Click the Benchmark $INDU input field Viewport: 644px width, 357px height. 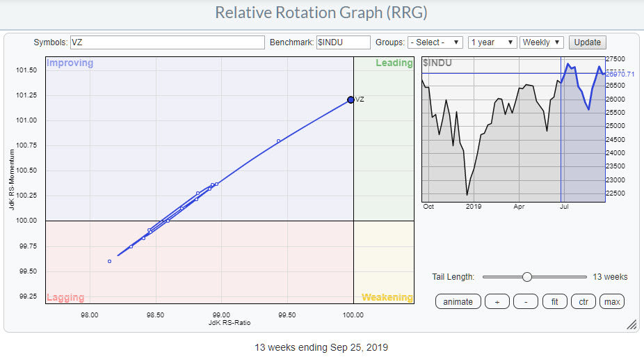point(343,42)
